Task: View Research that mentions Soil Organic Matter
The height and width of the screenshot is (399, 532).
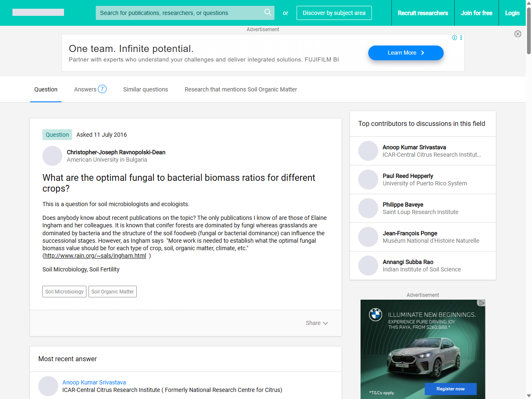Action: coord(241,89)
